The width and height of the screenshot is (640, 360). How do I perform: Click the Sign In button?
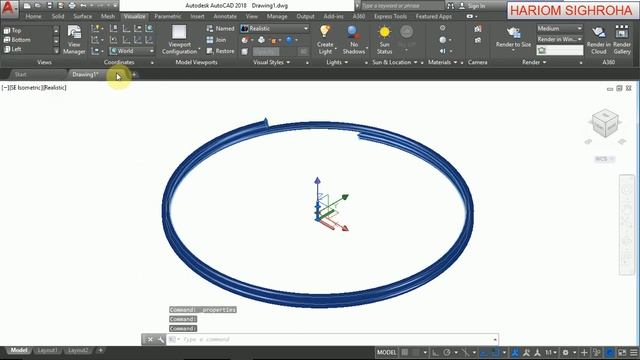click(x=473, y=6)
